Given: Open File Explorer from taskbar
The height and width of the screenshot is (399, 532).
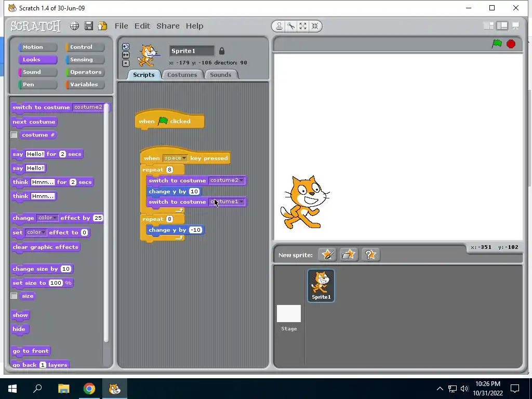Looking at the screenshot, I should tap(63, 389).
